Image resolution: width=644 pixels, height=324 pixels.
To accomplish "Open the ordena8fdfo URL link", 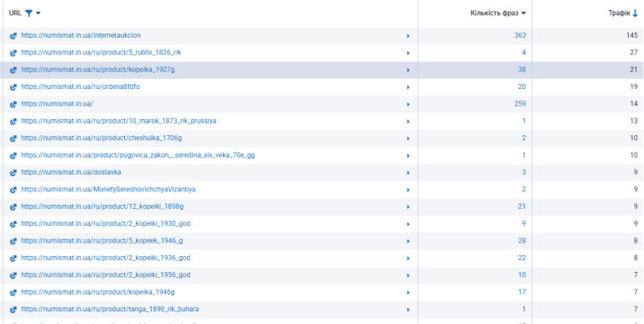I will pos(80,86).
